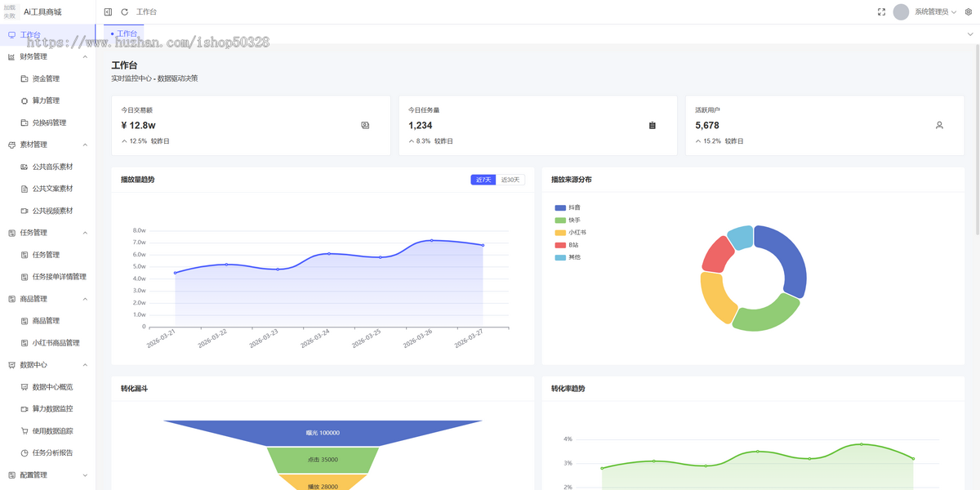980x490 pixels.
Task: Select the 工作台 tab in tab bar
Action: tap(125, 34)
